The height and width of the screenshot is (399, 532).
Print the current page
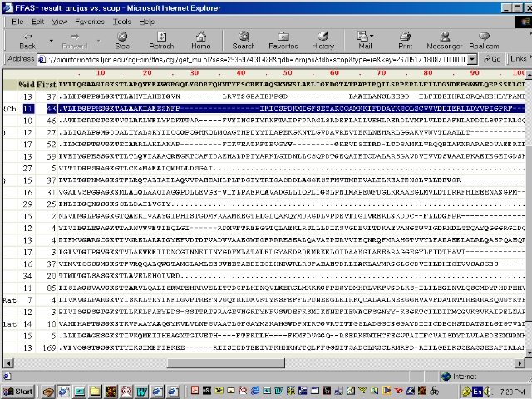(405, 40)
